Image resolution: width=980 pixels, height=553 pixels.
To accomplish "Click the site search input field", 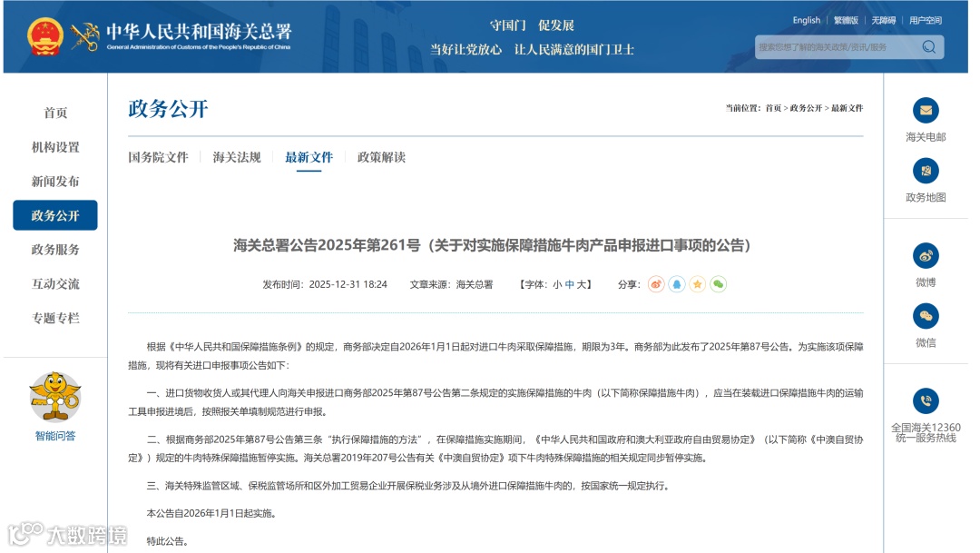I will (838, 47).
